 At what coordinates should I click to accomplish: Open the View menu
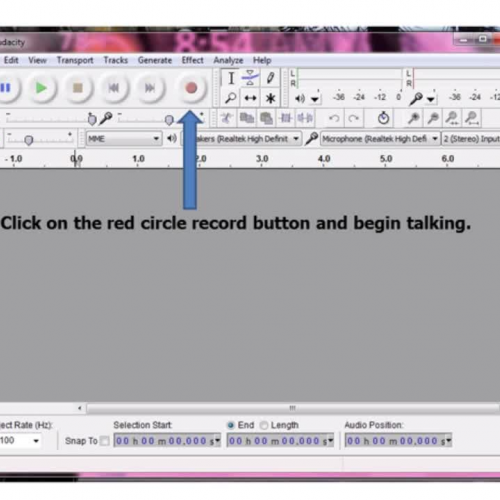coord(37,60)
